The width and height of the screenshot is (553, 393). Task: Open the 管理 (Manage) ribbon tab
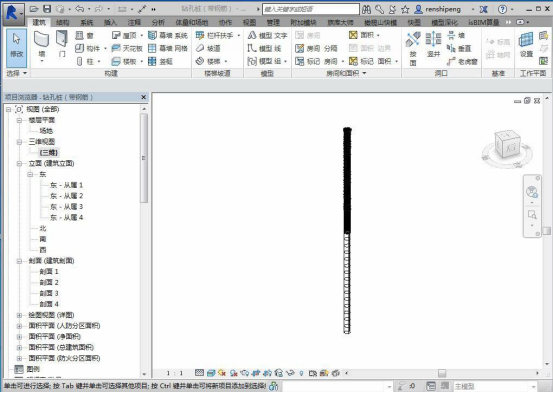(273, 22)
